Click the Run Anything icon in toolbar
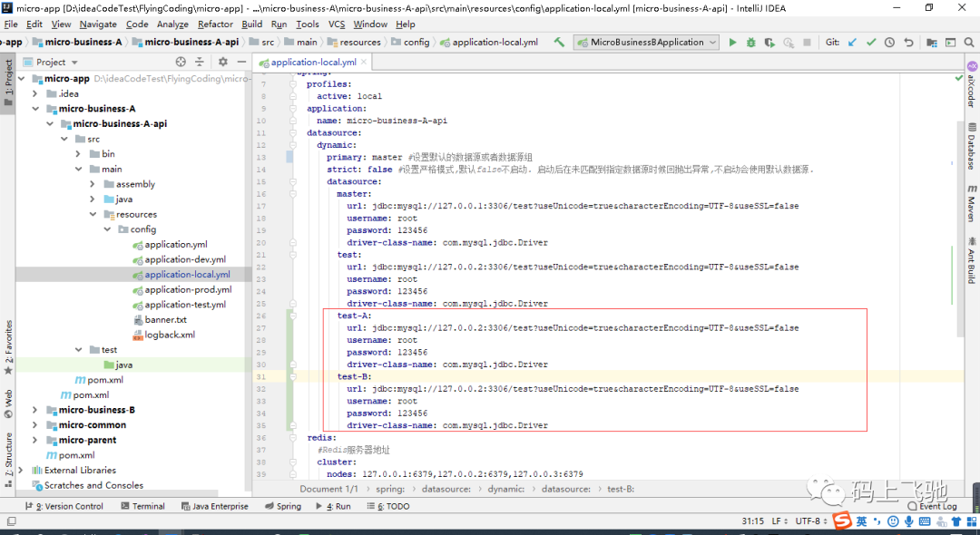This screenshot has width=980, height=535. tap(950, 43)
